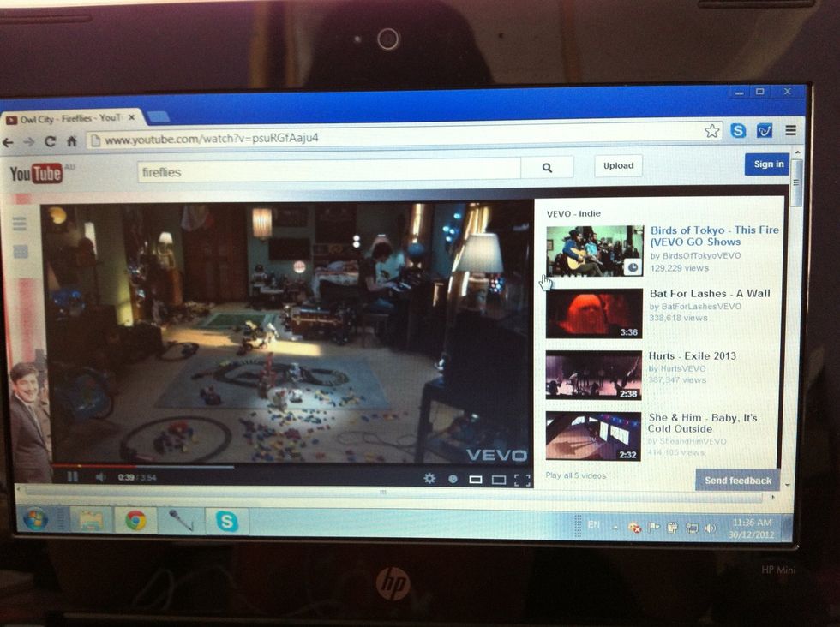
Task: Open a new browser tab
Action: click(x=159, y=116)
